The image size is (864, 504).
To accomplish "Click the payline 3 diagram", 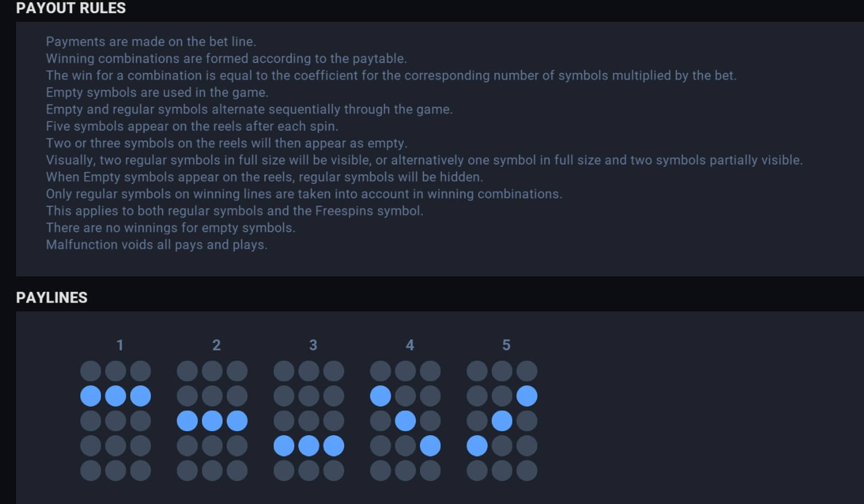I will pos(309,421).
